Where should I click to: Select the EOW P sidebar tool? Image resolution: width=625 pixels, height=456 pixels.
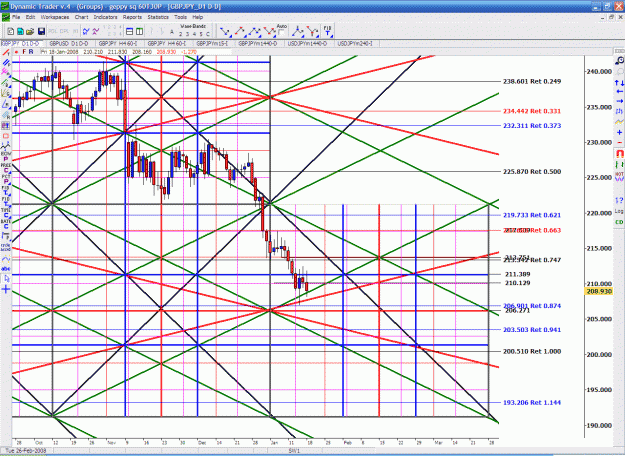[x=6, y=156]
